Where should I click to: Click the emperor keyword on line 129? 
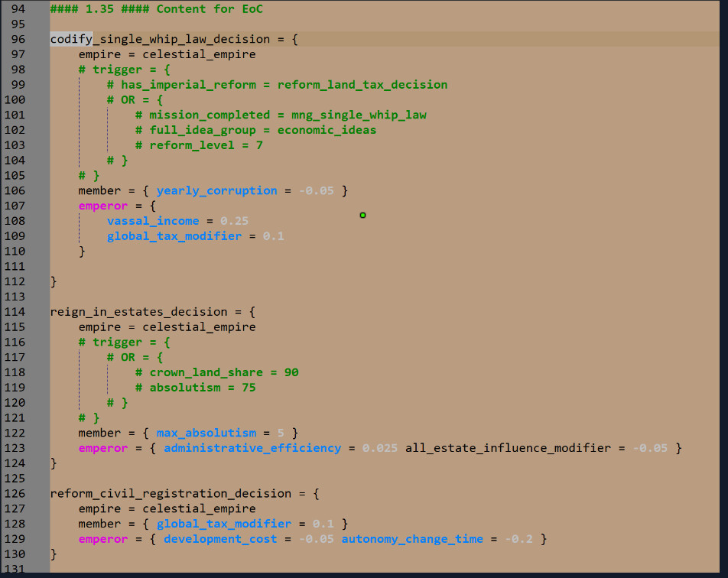pyautogui.click(x=103, y=539)
